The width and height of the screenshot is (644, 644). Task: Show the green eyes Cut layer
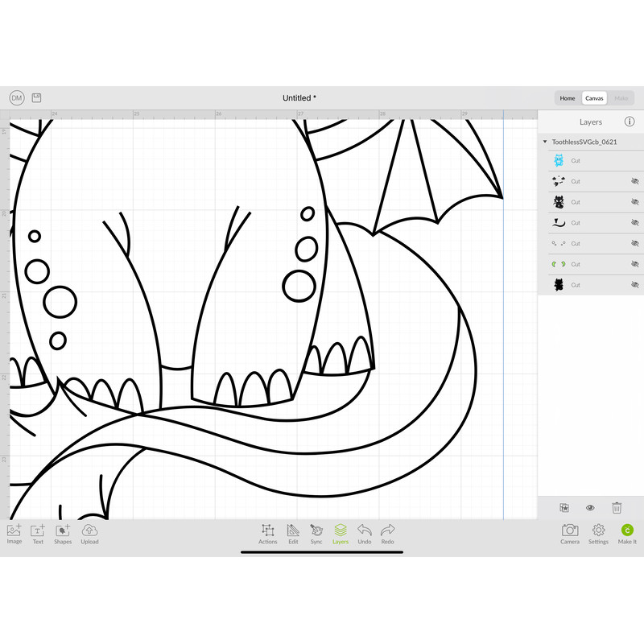coord(634,264)
